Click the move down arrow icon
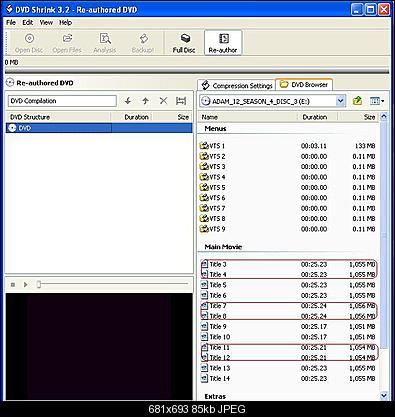The width and height of the screenshot is (395, 417). click(127, 101)
